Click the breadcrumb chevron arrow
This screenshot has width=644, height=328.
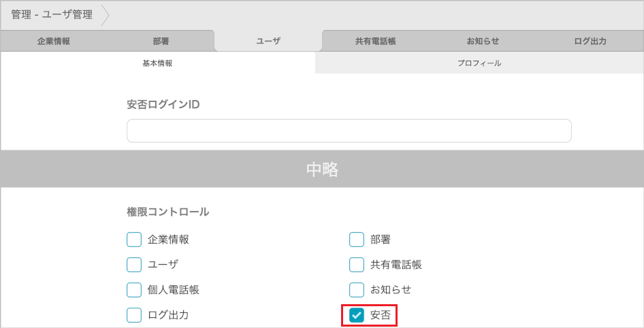[105, 15]
